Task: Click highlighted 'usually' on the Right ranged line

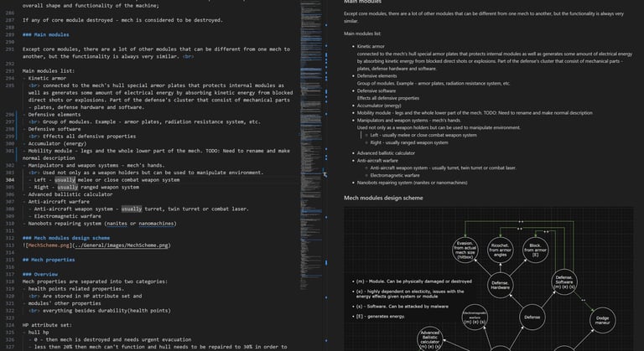Action: coord(67,187)
